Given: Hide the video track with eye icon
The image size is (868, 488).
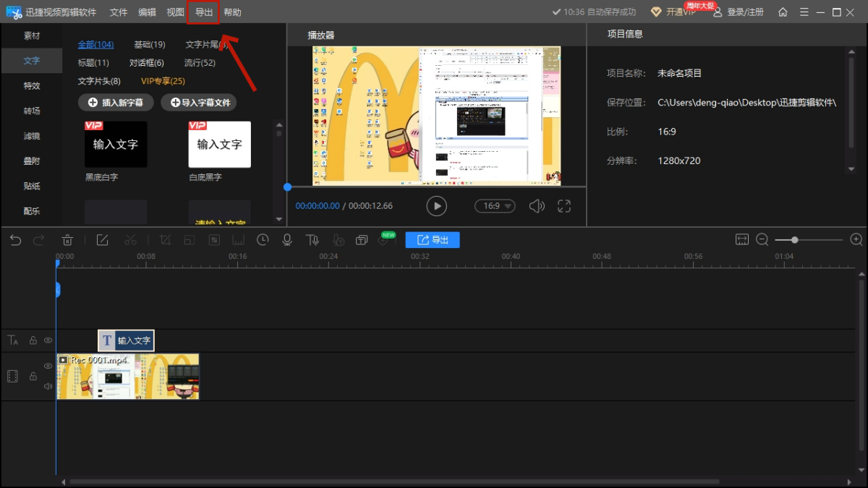Looking at the screenshot, I should pyautogui.click(x=48, y=366).
